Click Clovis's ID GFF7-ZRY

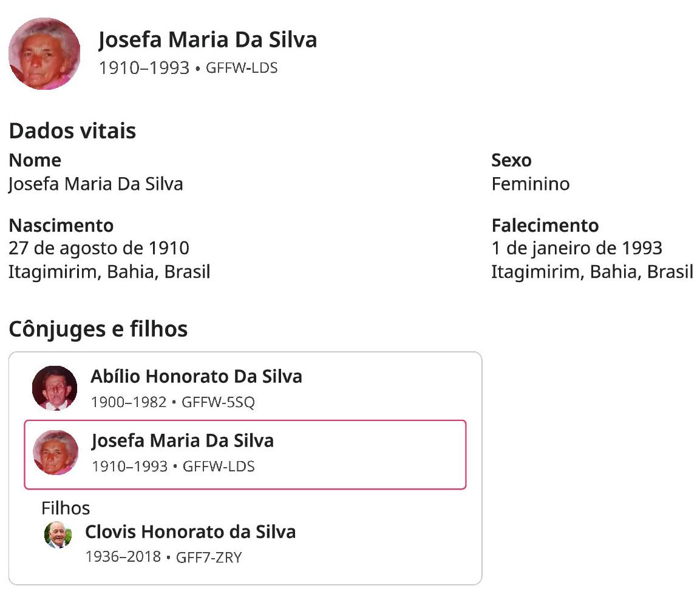coord(209,557)
